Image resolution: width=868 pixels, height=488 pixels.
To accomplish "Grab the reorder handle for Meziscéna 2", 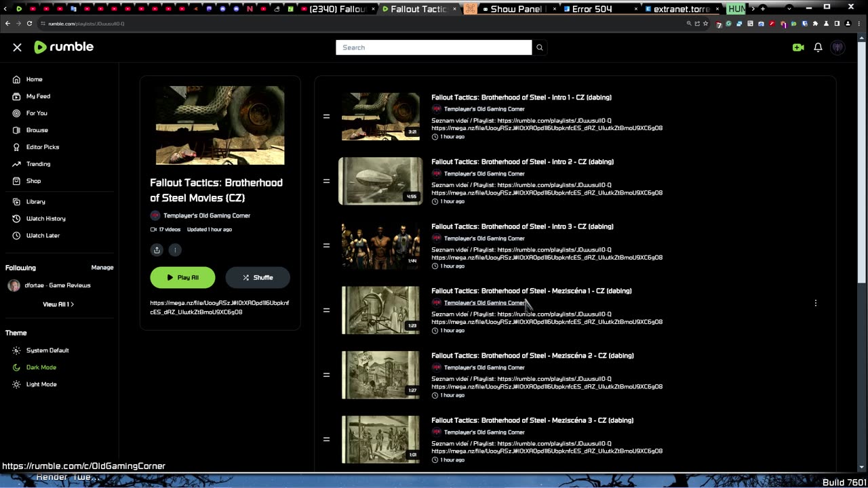I will (326, 375).
